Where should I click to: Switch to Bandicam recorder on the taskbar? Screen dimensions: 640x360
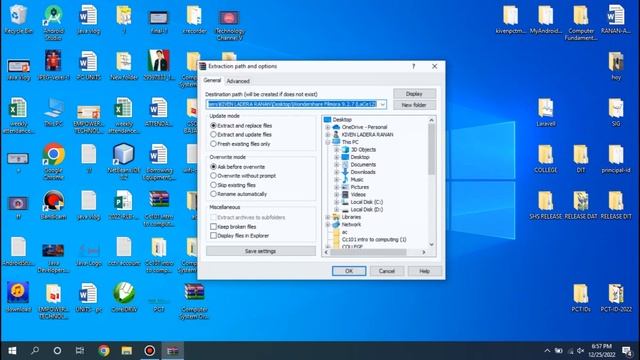(x=149, y=351)
